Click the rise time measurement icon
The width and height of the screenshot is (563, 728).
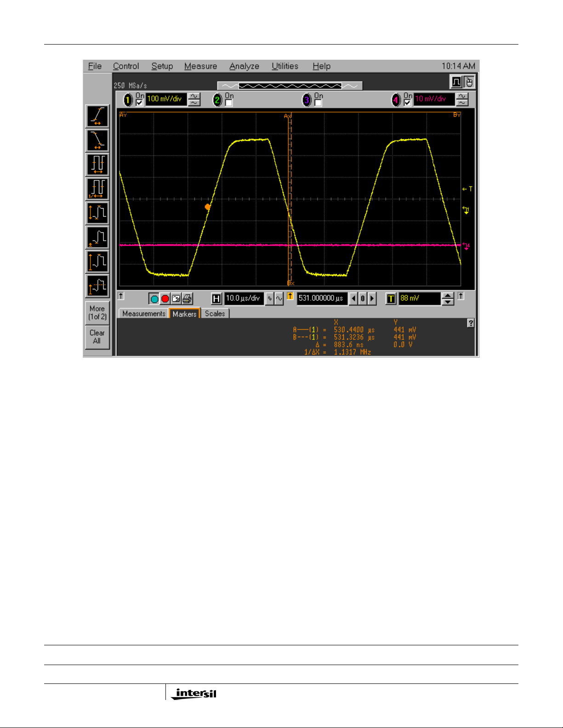click(x=97, y=116)
